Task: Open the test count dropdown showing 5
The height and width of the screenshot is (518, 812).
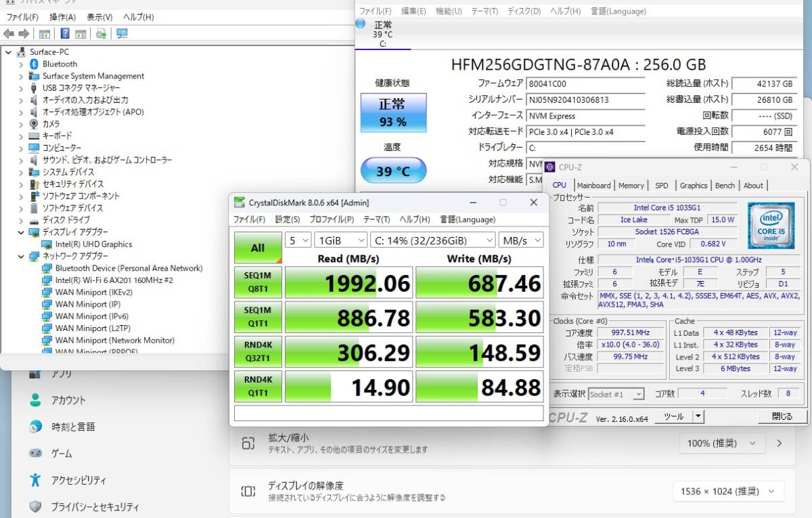Action: click(298, 240)
